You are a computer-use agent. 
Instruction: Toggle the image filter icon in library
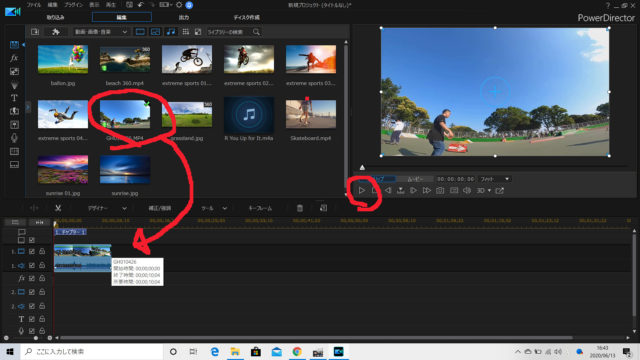pos(156,31)
